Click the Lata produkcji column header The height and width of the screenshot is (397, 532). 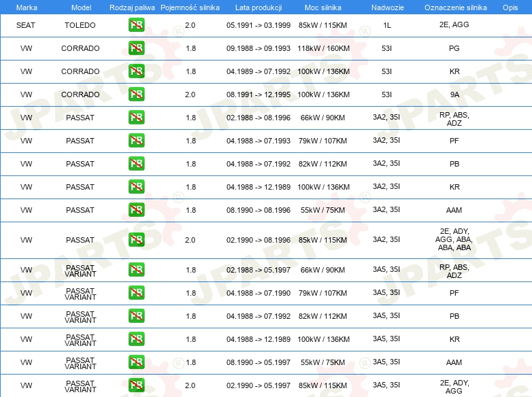click(x=259, y=7)
